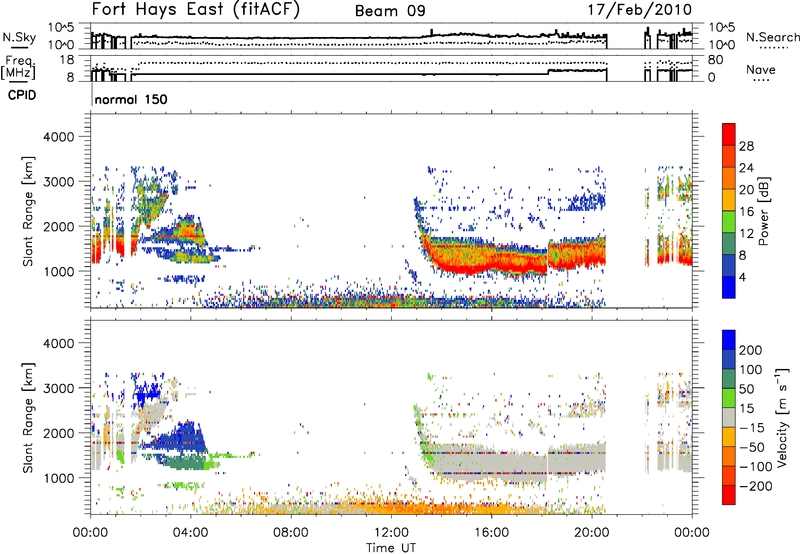Pick the teal 50–100 Velocity color segment
The width and height of the screenshot is (800, 554).
[x=729, y=379]
